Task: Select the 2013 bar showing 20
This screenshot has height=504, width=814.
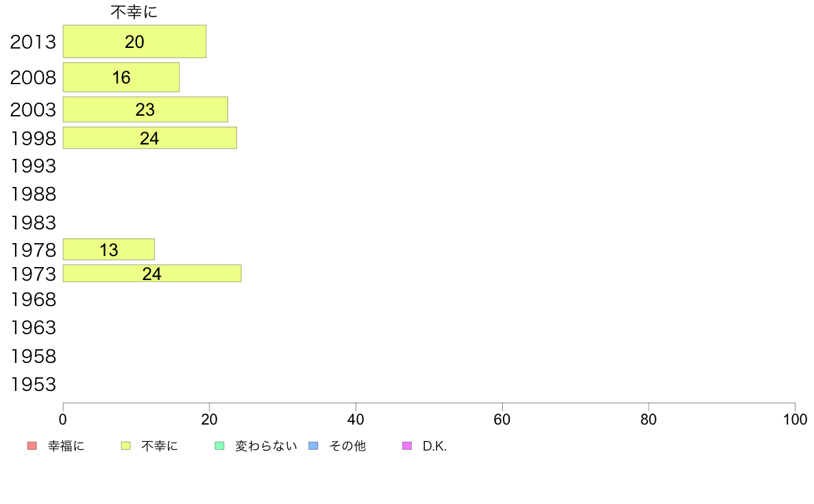Action: click(134, 42)
